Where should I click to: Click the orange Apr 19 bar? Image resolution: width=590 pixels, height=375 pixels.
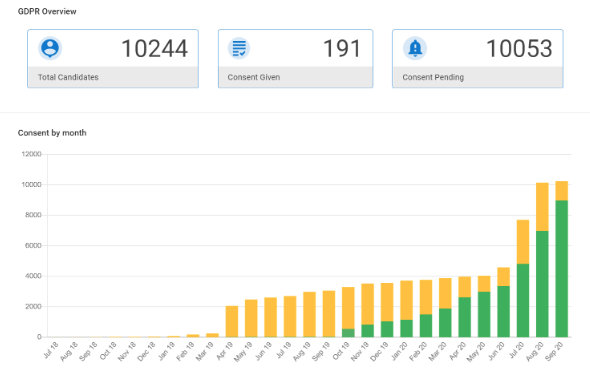pyautogui.click(x=232, y=321)
